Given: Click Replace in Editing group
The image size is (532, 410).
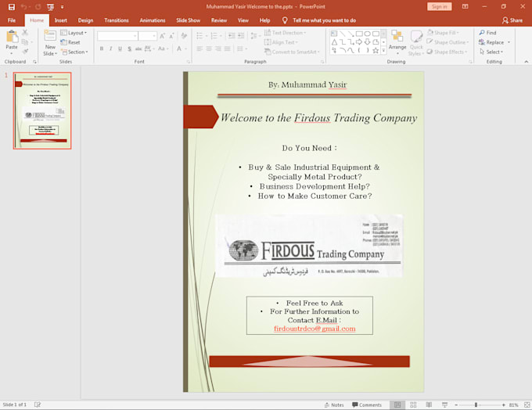Looking at the screenshot, I should (x=494, y=42).
